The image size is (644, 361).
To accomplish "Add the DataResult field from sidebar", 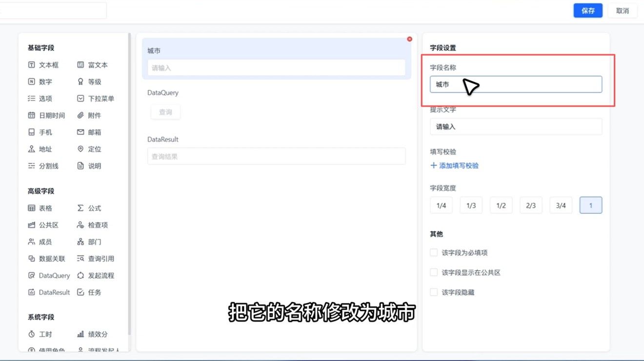I will tap(49, 293).
